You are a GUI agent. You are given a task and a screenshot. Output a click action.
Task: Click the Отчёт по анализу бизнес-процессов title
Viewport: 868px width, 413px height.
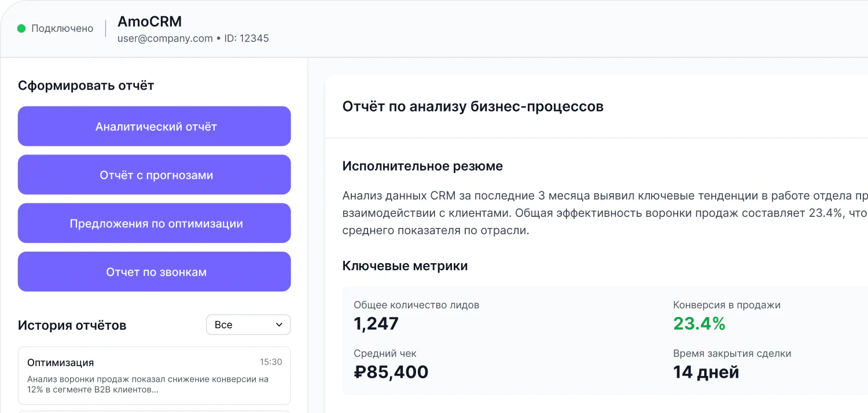[473, 106]
